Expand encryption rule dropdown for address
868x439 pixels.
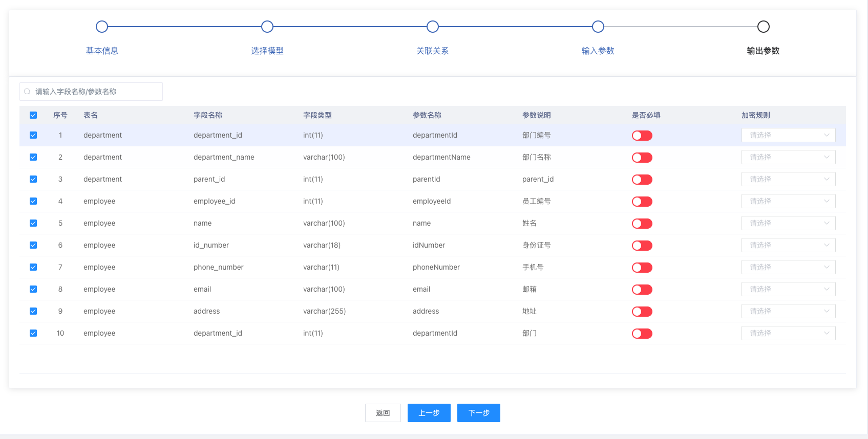[788, 311]
